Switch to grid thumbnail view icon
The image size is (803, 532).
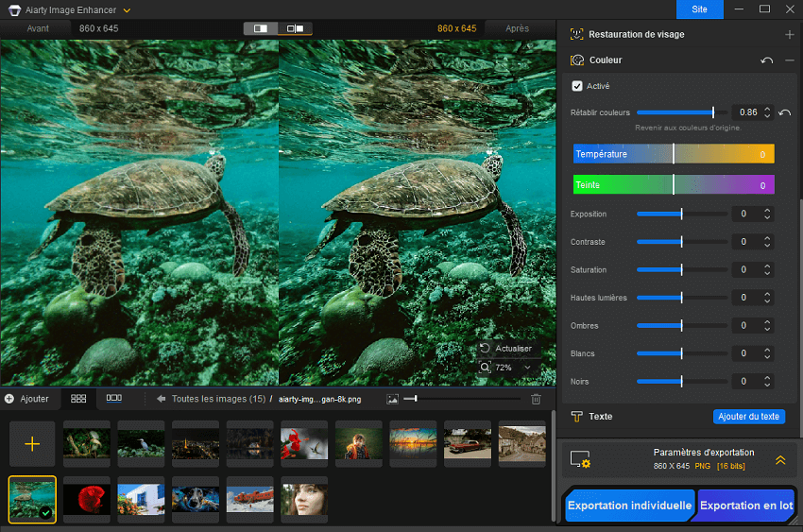[x=78, y=399]
